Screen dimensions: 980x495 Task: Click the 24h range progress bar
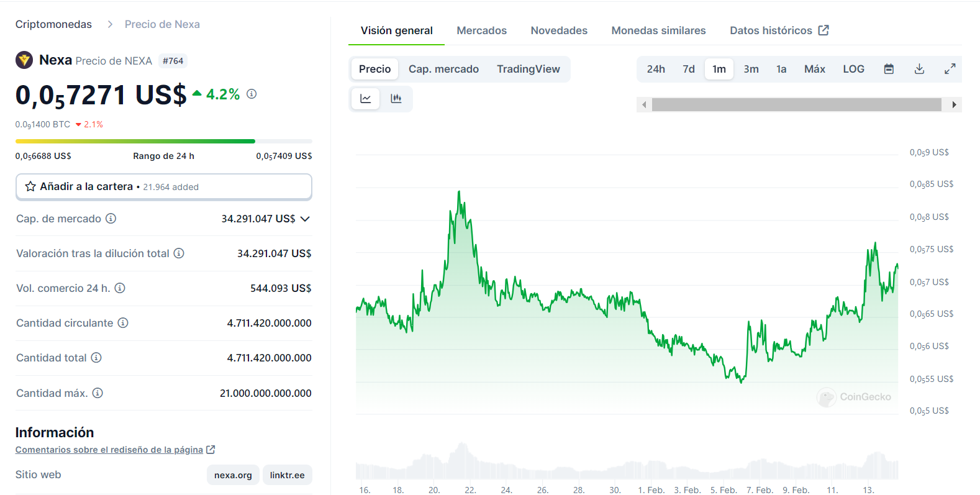click(164, 141)
